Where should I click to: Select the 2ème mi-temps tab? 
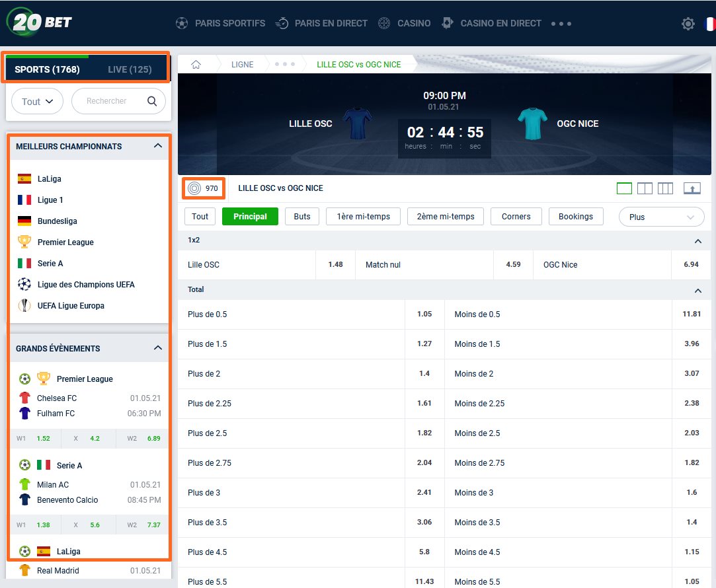coord(446,216)
